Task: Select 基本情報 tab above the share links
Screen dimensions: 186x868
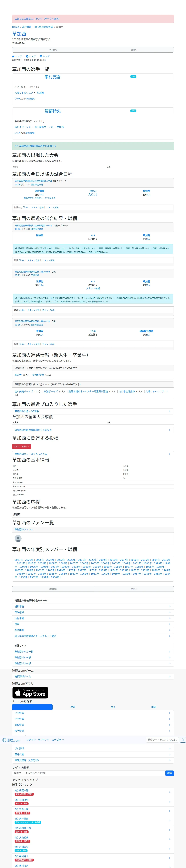Action: click(x=53, y=50)
